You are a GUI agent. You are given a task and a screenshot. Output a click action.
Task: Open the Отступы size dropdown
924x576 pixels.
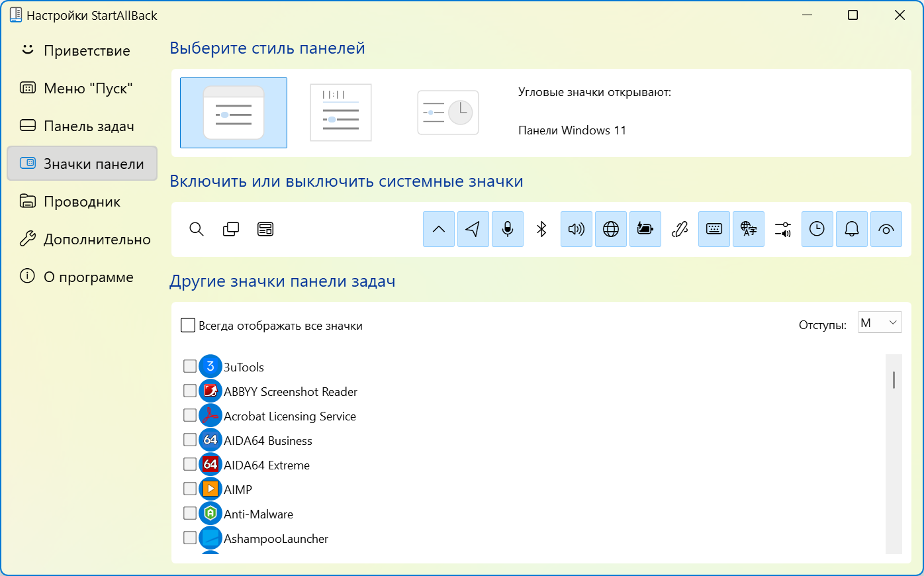point(880,322)
